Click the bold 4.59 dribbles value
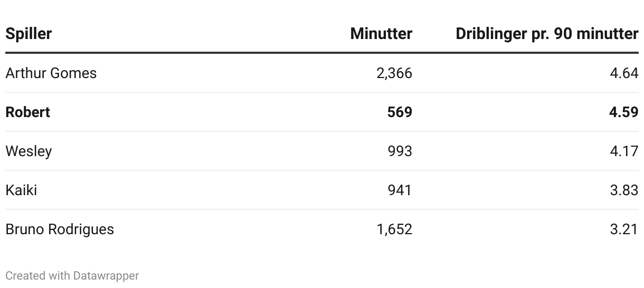This screenshot has width=644, height=288. click(x=623, y=112)
